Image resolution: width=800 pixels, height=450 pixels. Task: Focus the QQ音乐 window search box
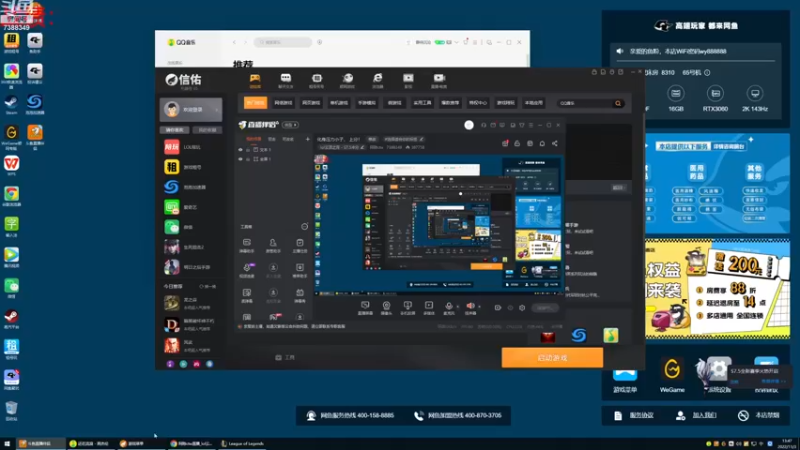tap(283, 42)
